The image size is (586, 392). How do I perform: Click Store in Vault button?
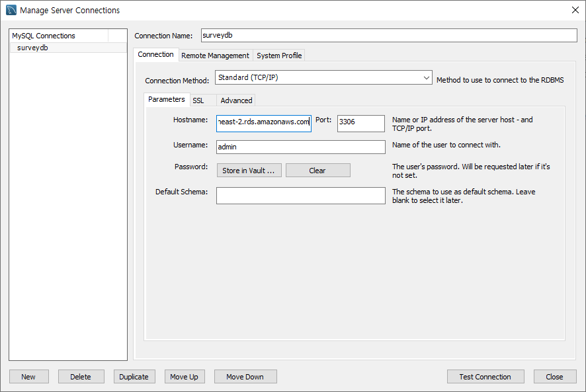249,171
